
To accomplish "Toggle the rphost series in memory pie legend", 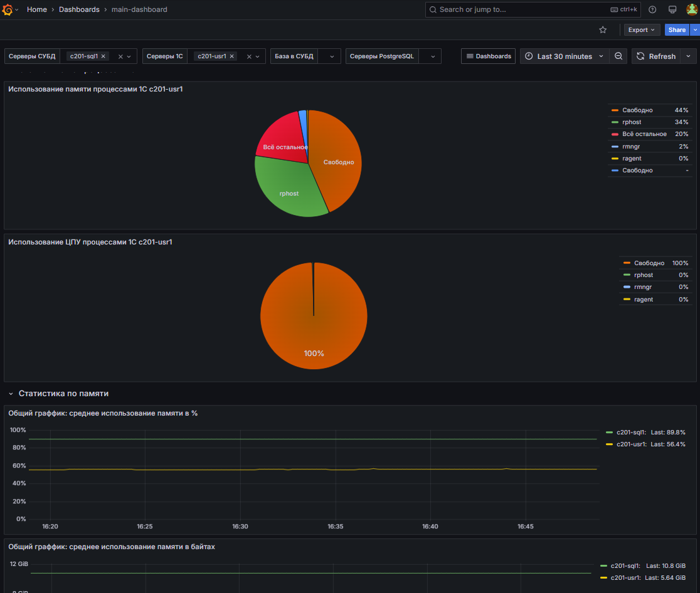I will coord(632,122).
